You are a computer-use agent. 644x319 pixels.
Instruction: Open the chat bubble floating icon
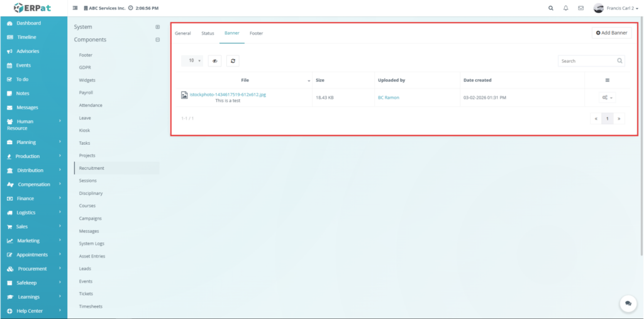pyautogui.click(x=628, y=303)
